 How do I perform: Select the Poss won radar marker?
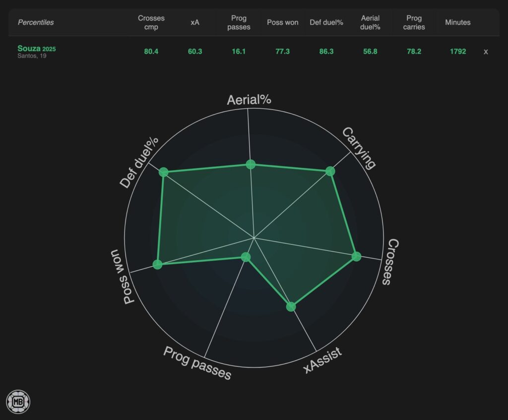coord(157,264)
